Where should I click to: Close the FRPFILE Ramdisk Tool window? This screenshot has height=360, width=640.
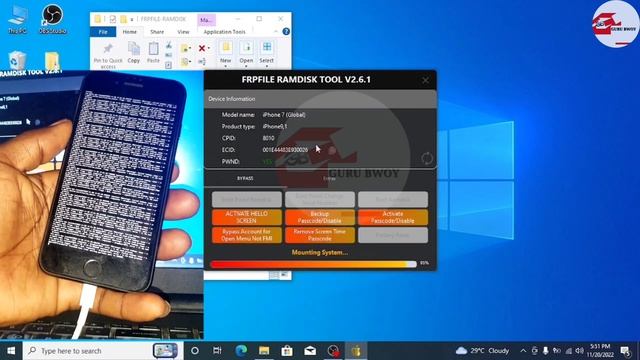[x=425, y=80]
